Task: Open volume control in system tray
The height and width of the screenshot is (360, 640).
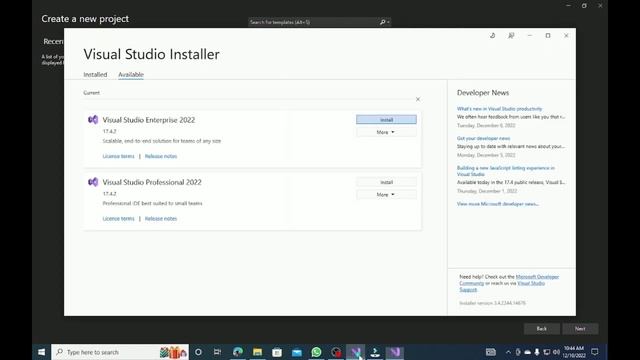Action: 556,352
